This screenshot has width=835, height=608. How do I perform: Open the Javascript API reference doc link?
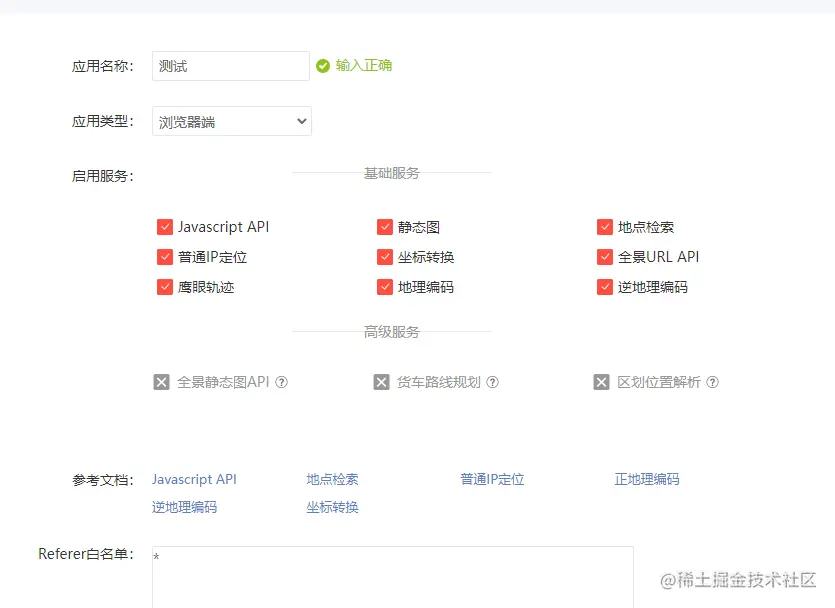(194, 479)
